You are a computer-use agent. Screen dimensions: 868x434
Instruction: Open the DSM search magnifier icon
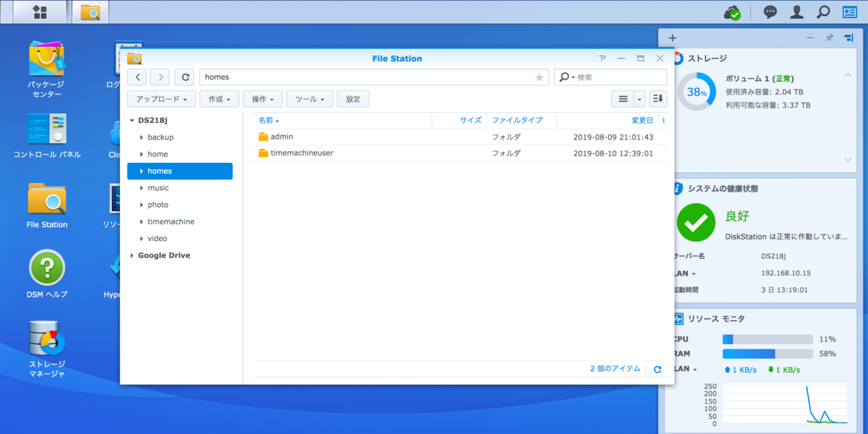coord(823,12)
